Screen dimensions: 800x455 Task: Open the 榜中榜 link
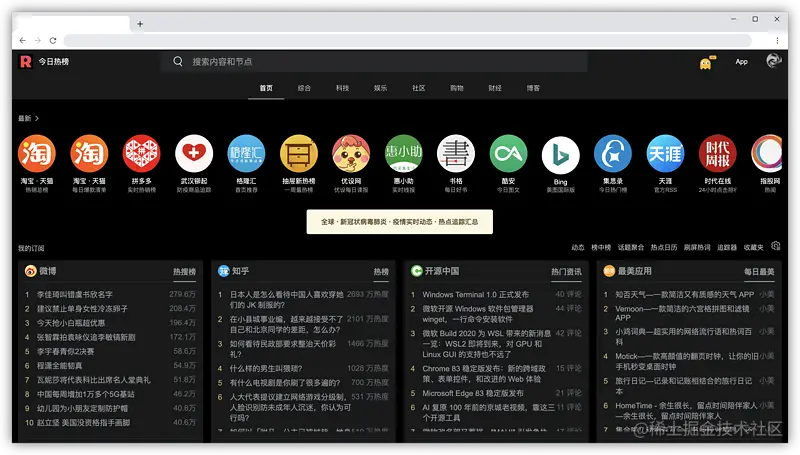point(601,247)
